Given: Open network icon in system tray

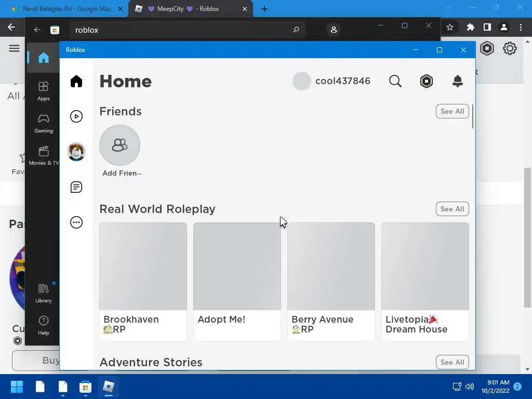Looking at the screenshot, I should (x=457, y=387).
